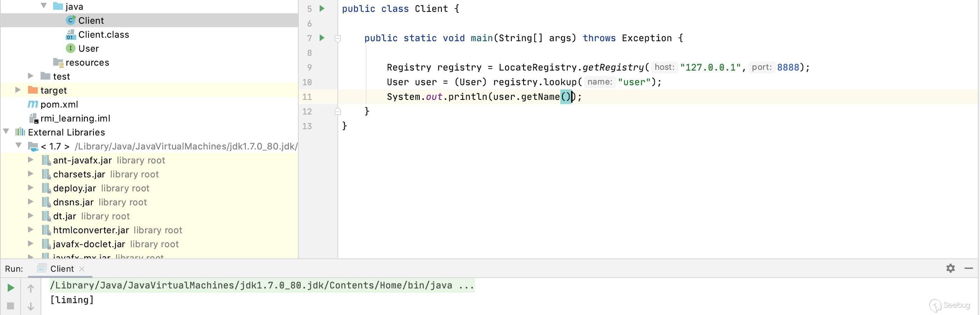Rerun Client with the green play button
Screen dimensions: 980x315
10,288
